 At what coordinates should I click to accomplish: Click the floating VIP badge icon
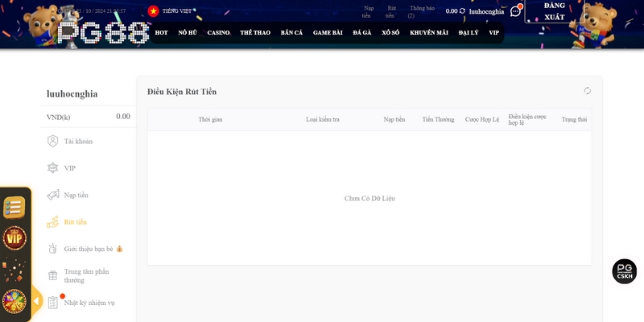(14, 238)
